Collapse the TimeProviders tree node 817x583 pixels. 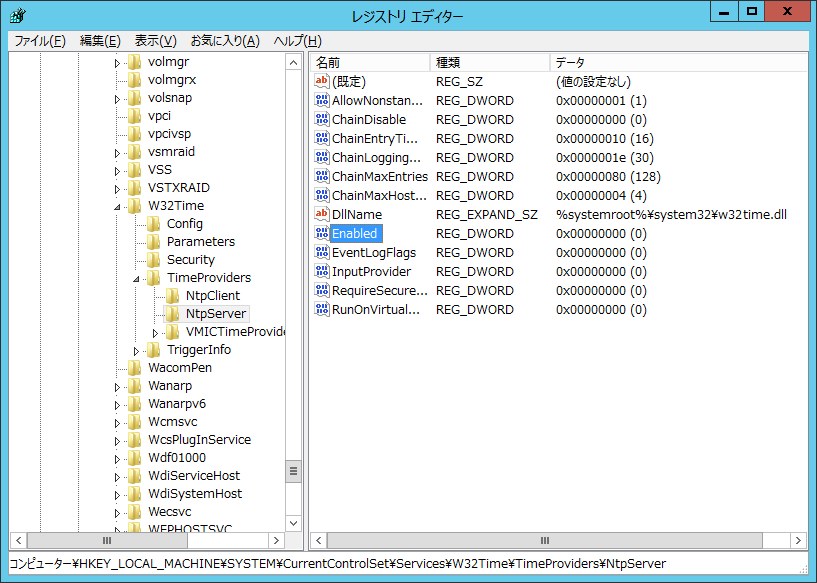[x=136, y=279]
